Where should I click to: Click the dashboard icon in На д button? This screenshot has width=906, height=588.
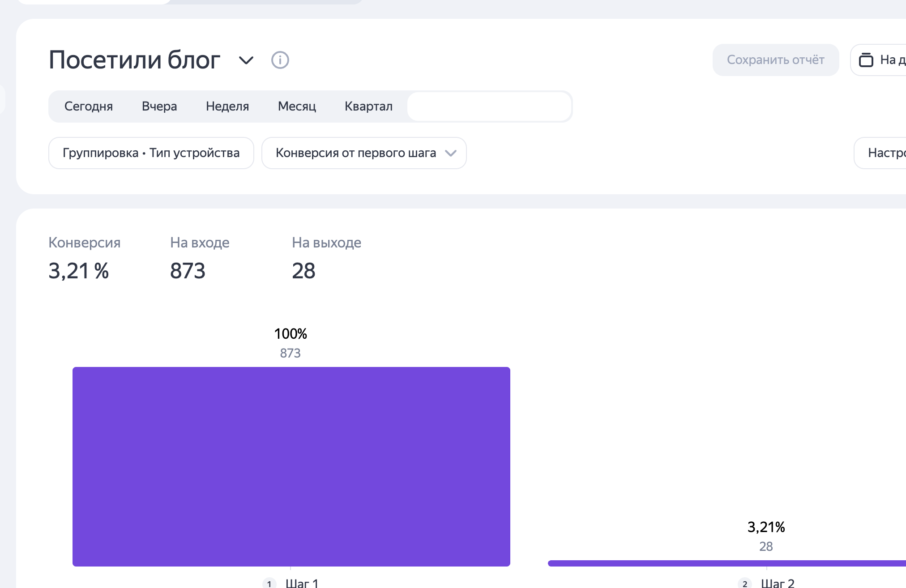866,60
